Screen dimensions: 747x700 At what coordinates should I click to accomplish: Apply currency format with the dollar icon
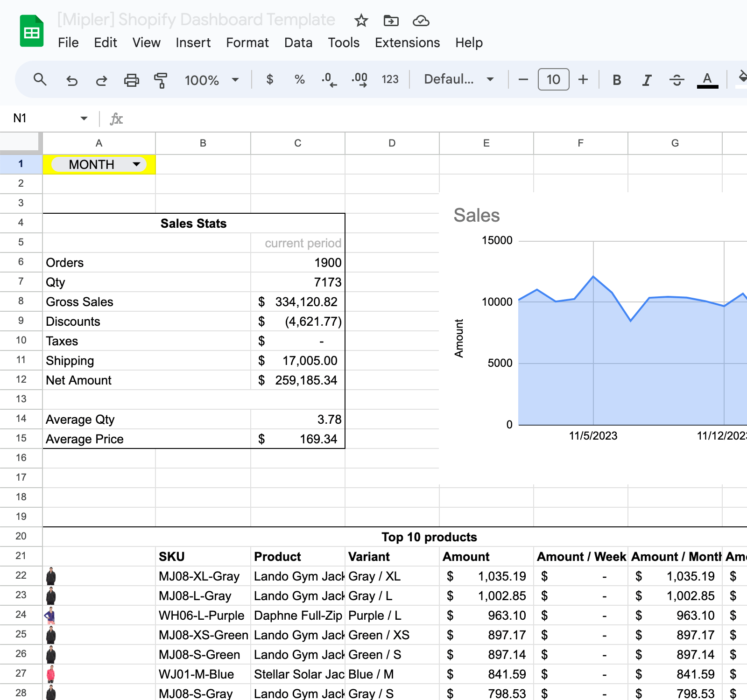pyautogui.click(x=269, y=79)
